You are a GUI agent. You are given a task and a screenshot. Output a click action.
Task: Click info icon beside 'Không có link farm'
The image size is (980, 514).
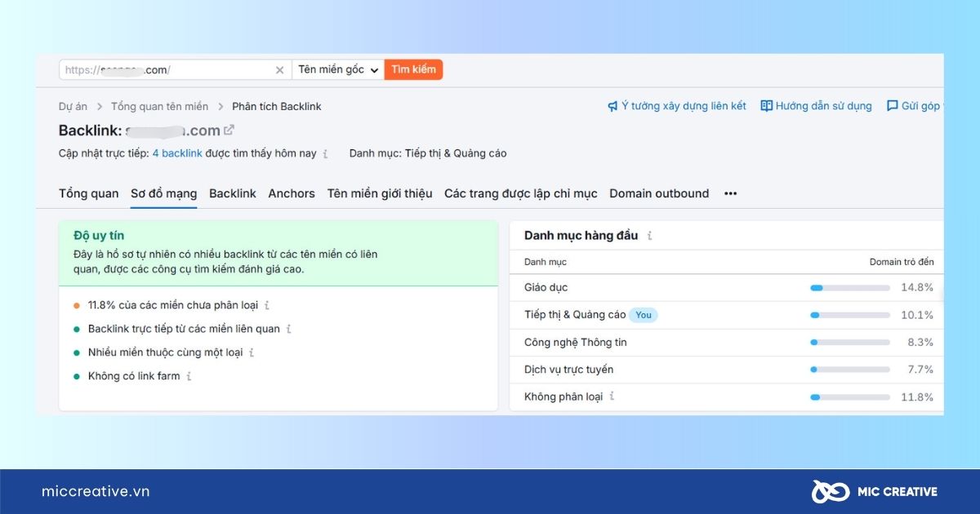[x=189, y=376]
